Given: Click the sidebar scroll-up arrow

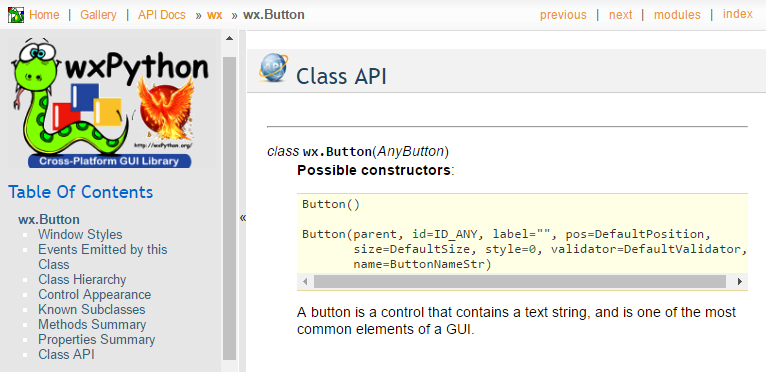Looking at the screenshot, I should pos(229,38).
